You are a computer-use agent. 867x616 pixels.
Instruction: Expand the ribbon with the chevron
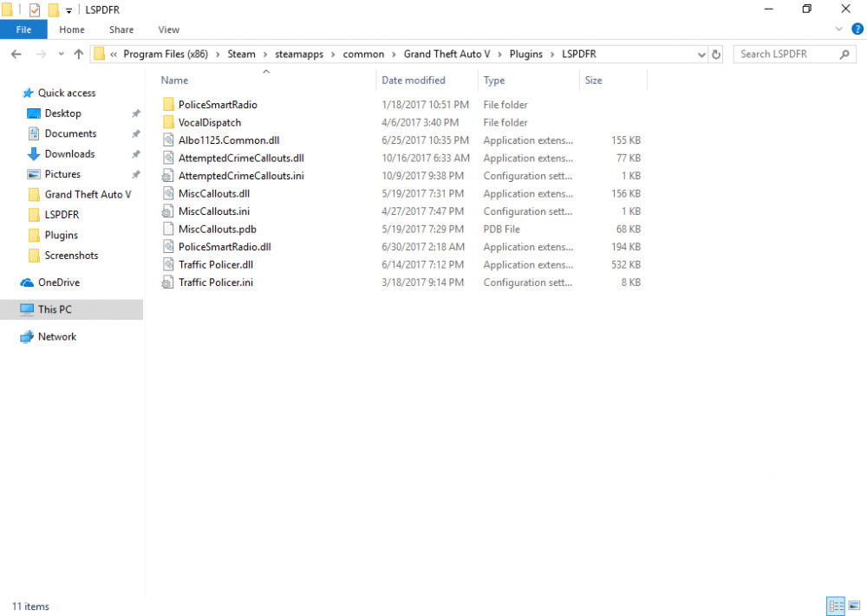point(838,29)
